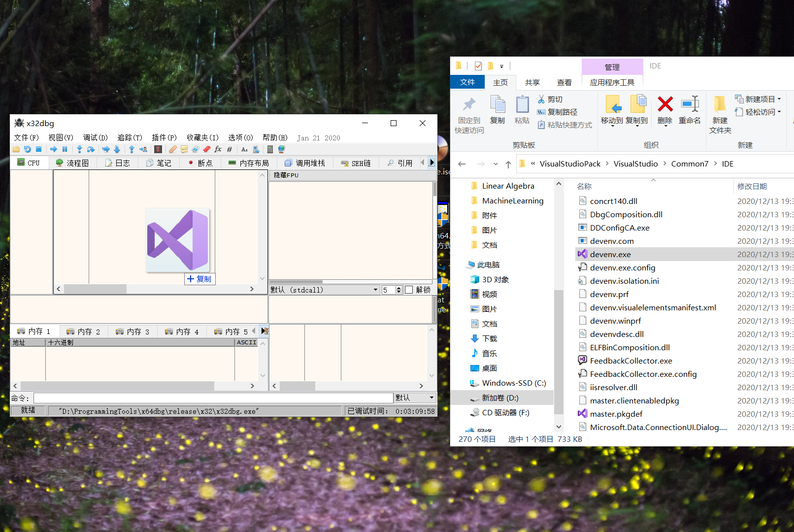Toggle the 解锁 checkbox

[409, 290]
